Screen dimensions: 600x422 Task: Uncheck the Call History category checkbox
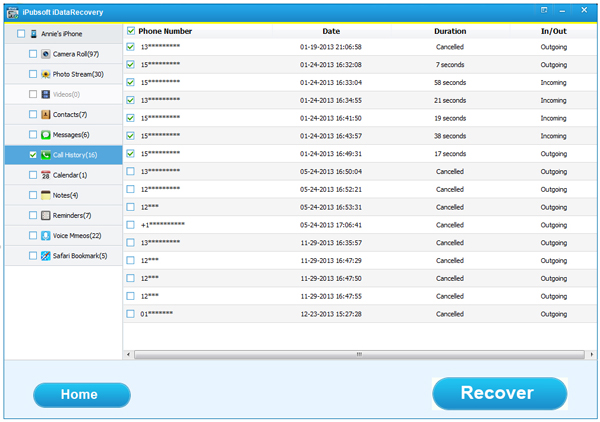pyautogui.click(x=33, y=155)
